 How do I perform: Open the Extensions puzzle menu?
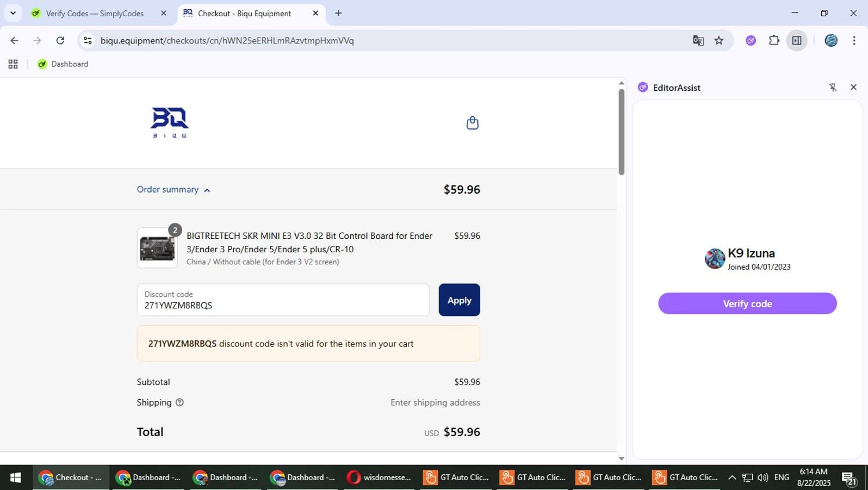tap(774, 40)
